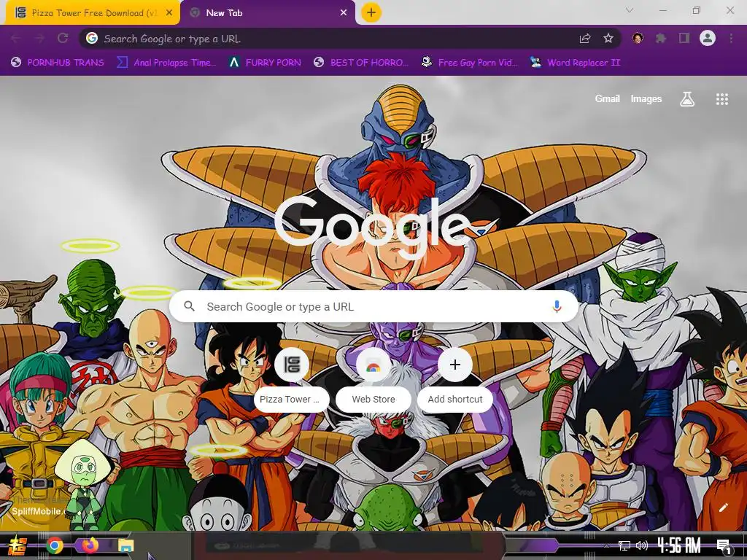Open the Search Labs flask icon
This screenshot has width=747, height=560.
point(687,99)
